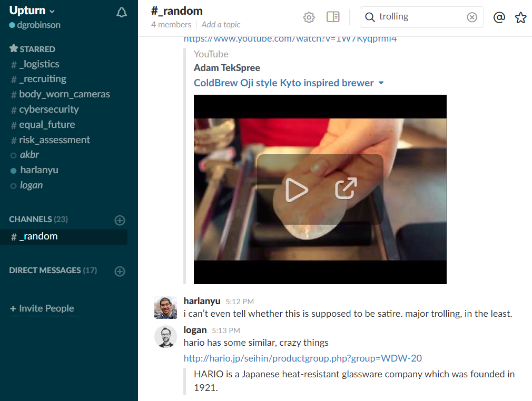The width and height of the screenshot is (532, 401).
Task: Click the YouTube source label
Action: tap(211, 54)
